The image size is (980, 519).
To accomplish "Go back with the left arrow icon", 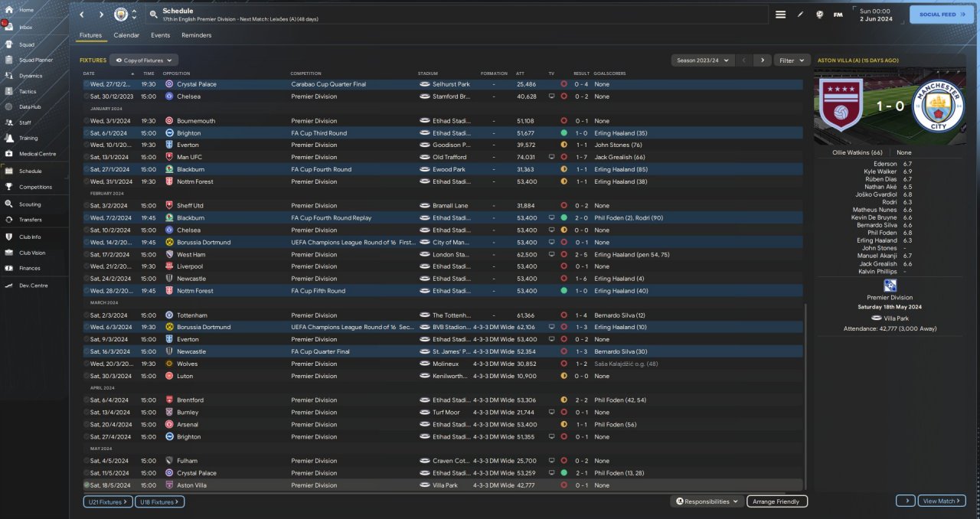I will [x=82, y=15].
